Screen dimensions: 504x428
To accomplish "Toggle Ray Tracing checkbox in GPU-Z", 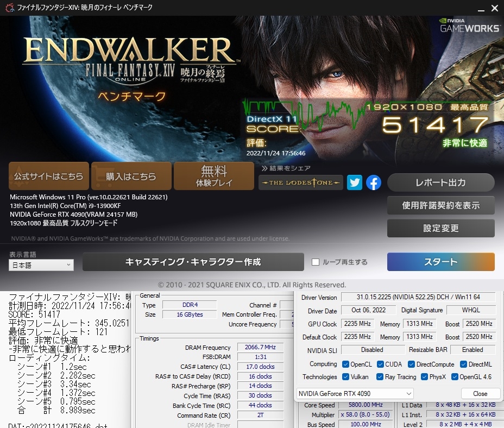I will click(x=380, y=377).
